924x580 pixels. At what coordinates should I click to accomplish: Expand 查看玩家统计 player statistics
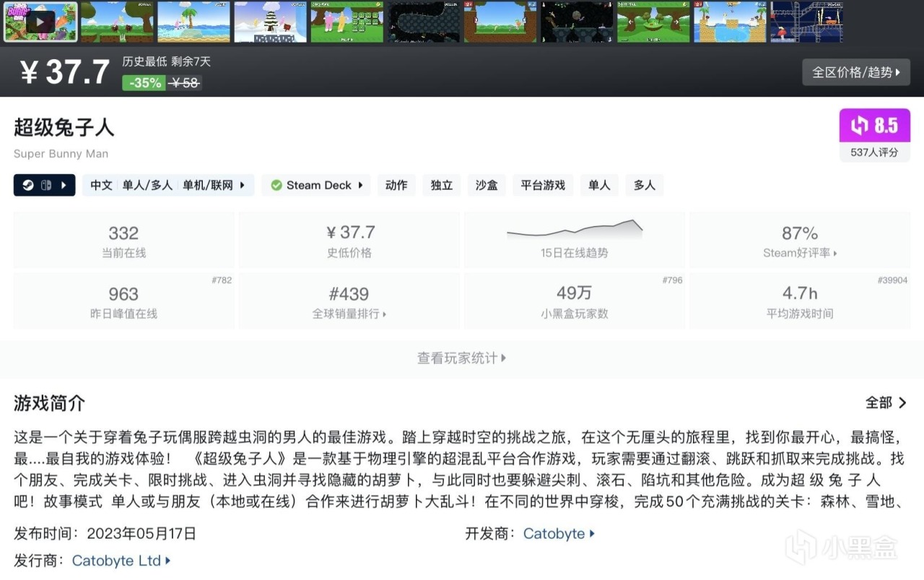pyautogui.click(x=462, y=358)
